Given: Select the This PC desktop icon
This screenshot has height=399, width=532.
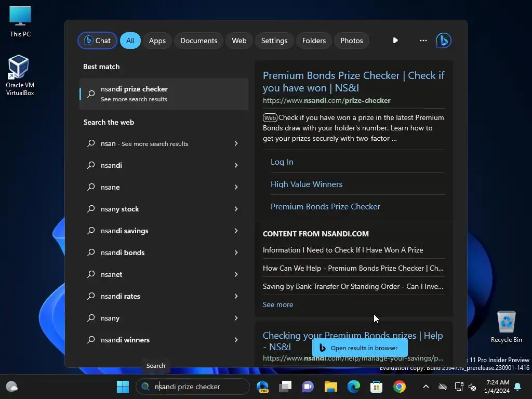Looking at the screenshot, I should tap(20, 21).
